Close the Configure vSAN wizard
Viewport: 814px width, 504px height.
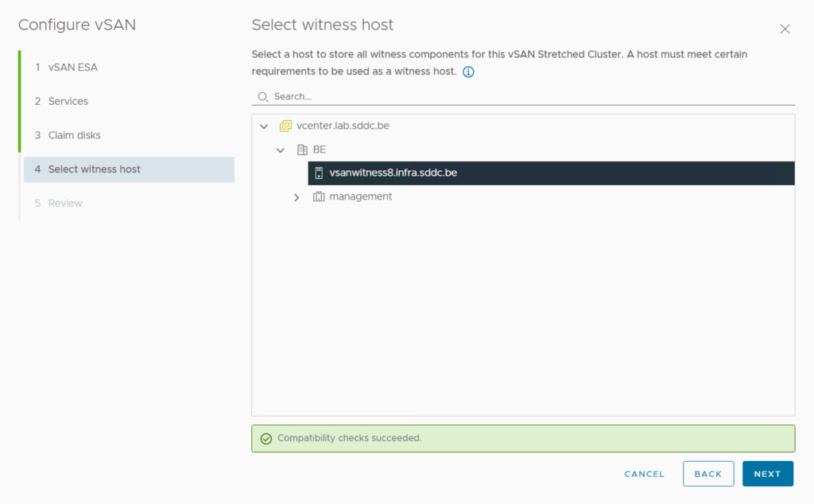click(785, 29)
